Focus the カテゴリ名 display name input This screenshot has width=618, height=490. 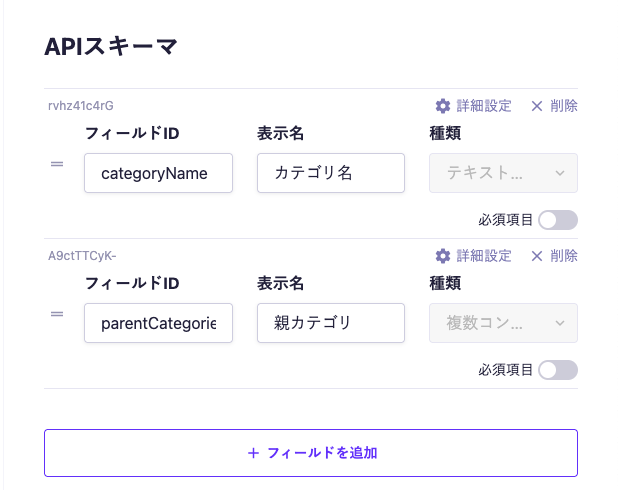[x=330, y=173]
